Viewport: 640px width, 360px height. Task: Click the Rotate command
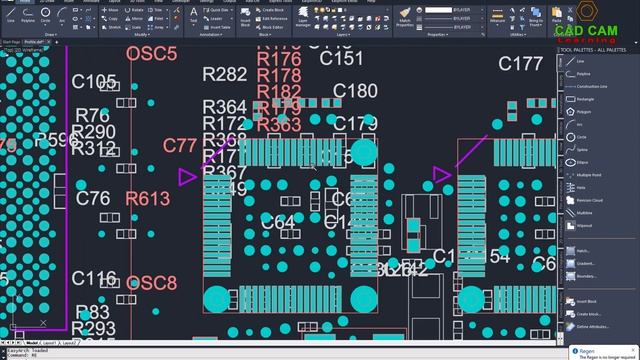[x=134, y=10]
